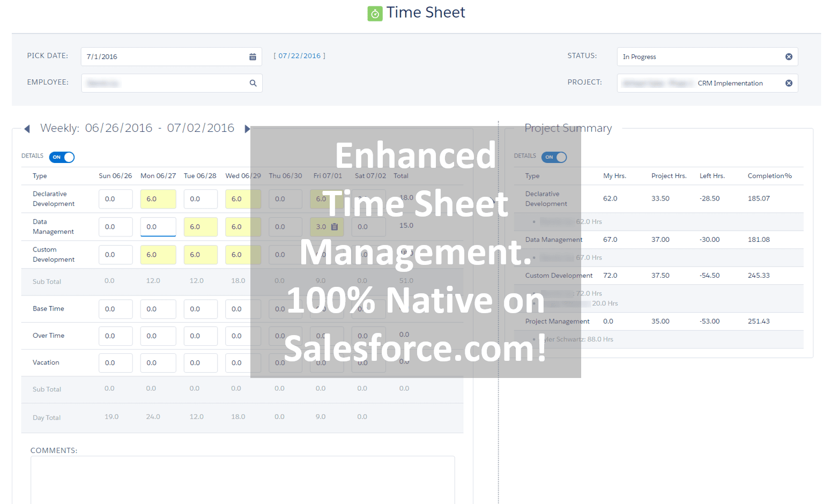Screen dimensions: 831x504
Task: Toggle the Project Summary Details switch
Action: pos(554,157)
